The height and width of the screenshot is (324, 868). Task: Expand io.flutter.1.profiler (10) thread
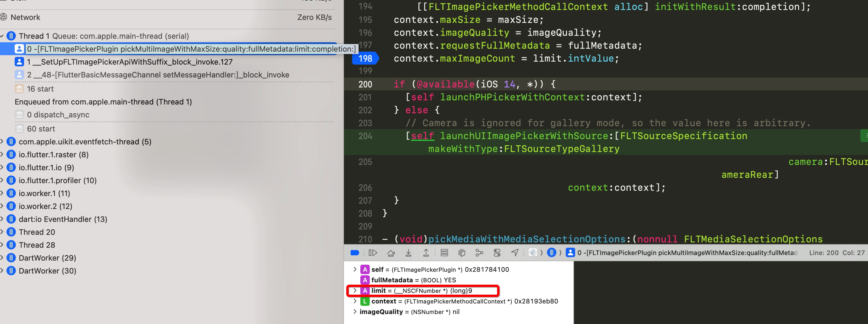click(2, 180)
